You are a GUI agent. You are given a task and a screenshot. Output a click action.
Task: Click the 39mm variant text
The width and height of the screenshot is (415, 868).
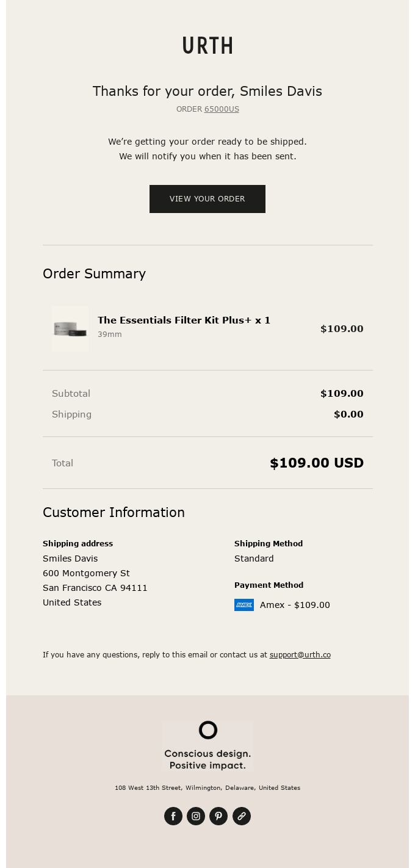[110, 335]
